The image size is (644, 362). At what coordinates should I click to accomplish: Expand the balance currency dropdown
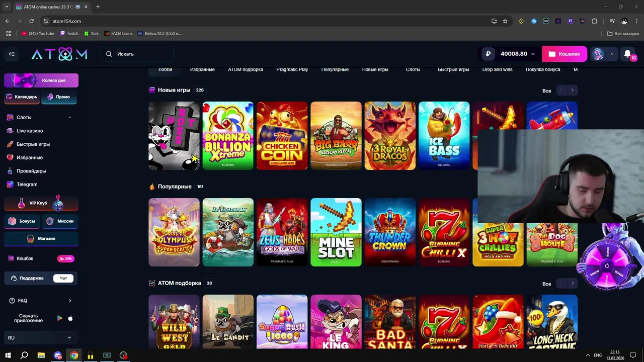click(x=533, y=54)
